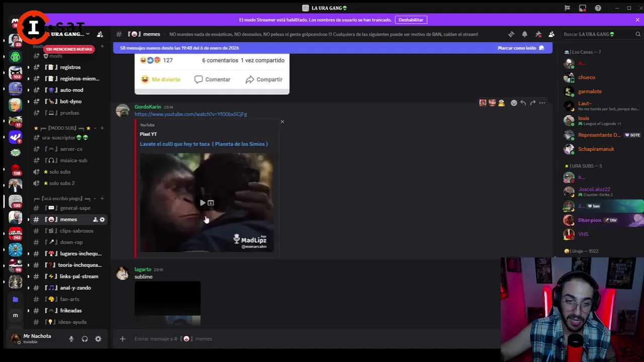
Task: Open the message attachment plus button
Action: [x=122, y=339]
